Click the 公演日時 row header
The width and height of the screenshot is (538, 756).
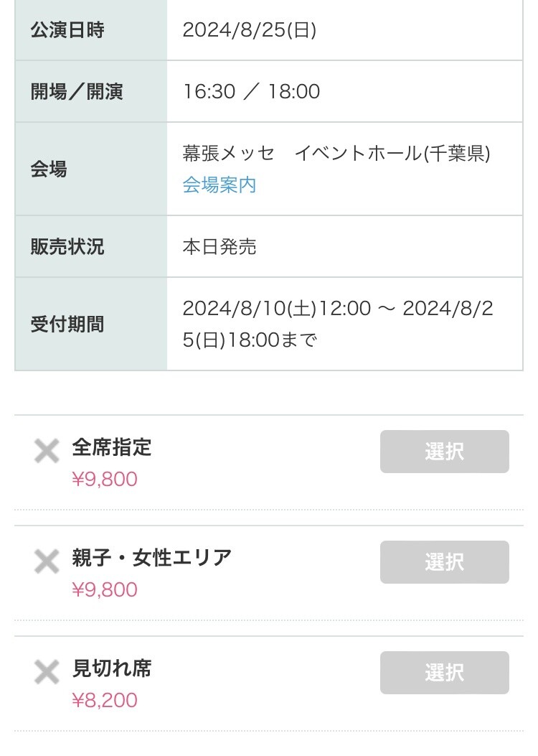(67, 30)
